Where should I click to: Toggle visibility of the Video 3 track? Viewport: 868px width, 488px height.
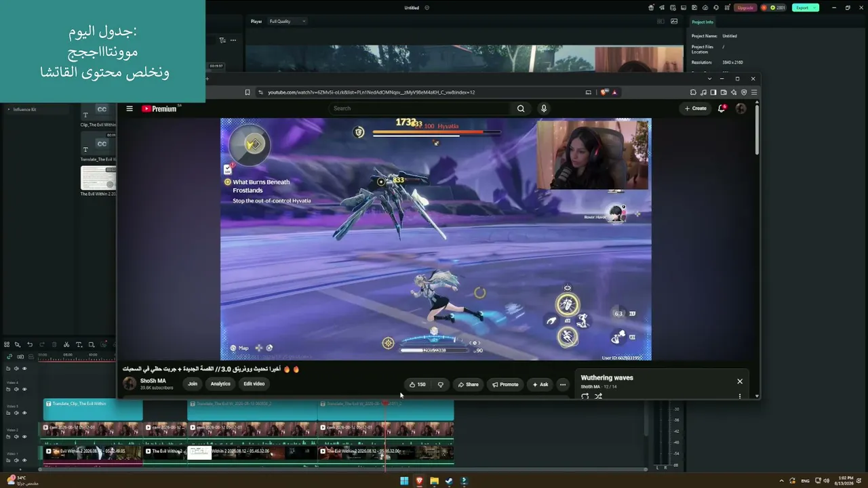[24, 413]
